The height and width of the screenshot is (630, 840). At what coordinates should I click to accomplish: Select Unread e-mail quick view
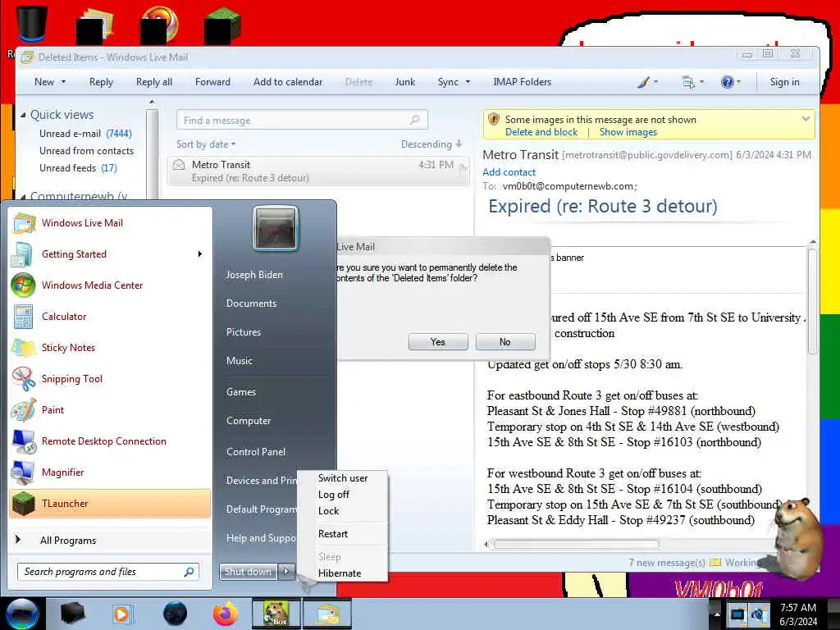click(x=85, y=134)
